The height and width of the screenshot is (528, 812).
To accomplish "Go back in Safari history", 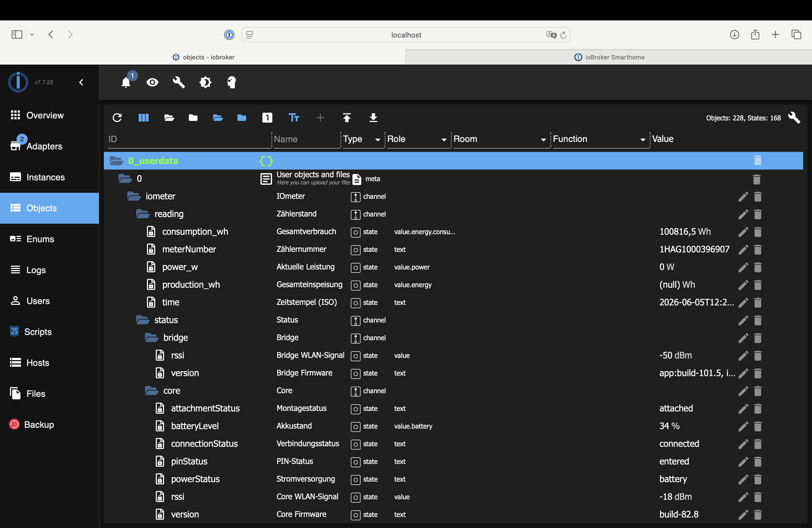I will pyautogui.click(x=51, y=35).
